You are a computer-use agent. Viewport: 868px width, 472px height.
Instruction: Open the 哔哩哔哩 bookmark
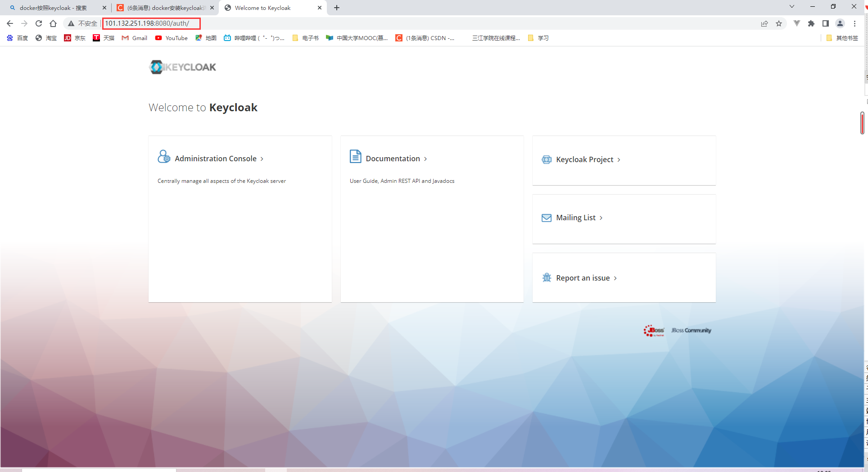pyautogui.click(x=254, y=38)
